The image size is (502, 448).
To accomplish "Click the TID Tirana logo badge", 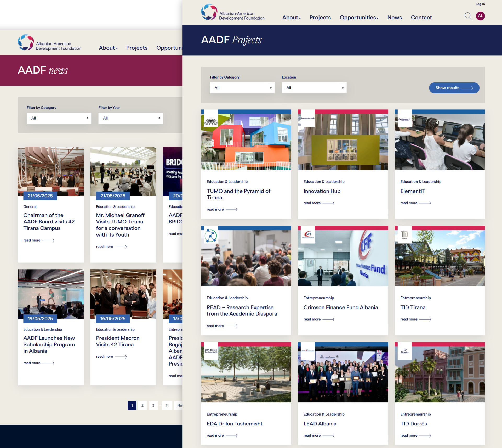I will 404,234.
